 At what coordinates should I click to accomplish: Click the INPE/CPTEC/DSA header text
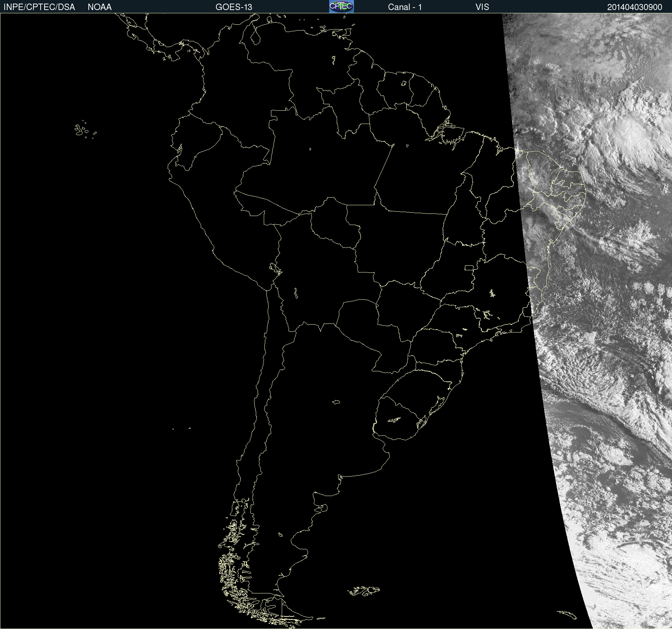click(39, 7)
